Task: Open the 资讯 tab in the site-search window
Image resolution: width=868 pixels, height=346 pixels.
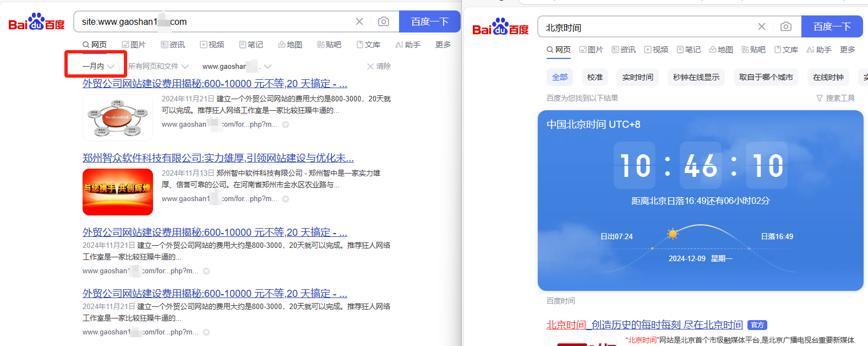Action: pos(173,45)
